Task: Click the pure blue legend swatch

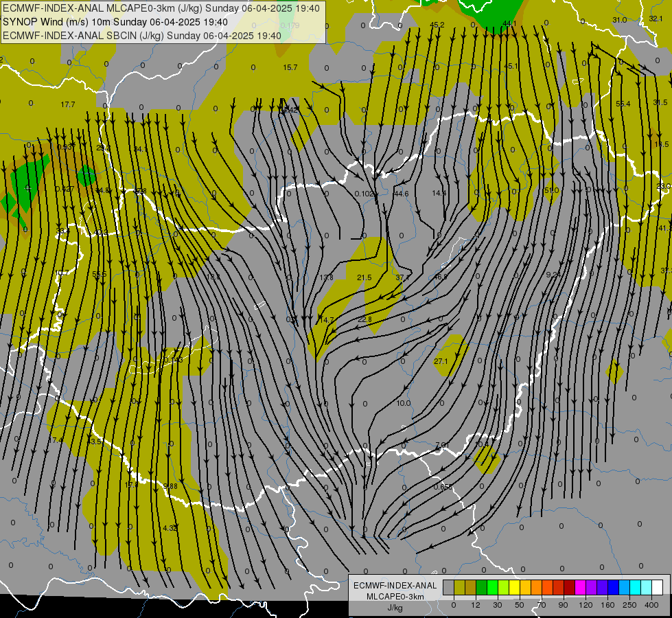Action: click(x=613, y=587)
